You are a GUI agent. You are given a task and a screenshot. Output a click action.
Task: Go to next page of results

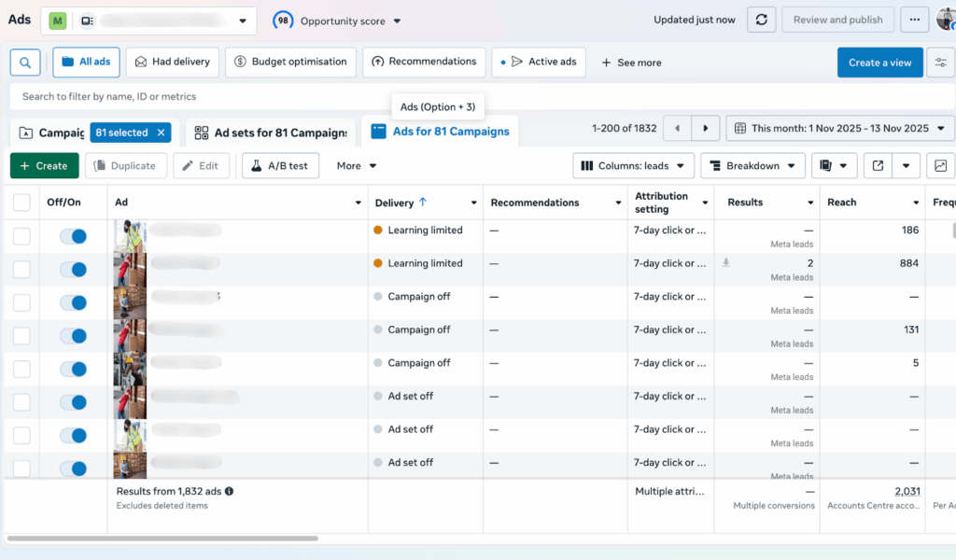706,129
